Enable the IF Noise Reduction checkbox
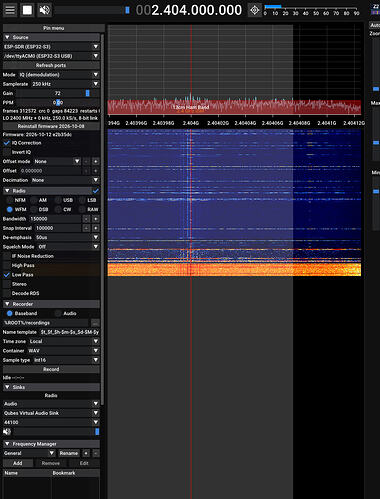Viewport: 380px width, 499px height. [7, 256]
